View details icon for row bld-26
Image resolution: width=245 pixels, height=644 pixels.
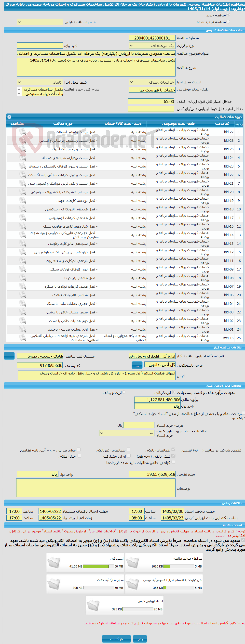(x=23, y=141)
